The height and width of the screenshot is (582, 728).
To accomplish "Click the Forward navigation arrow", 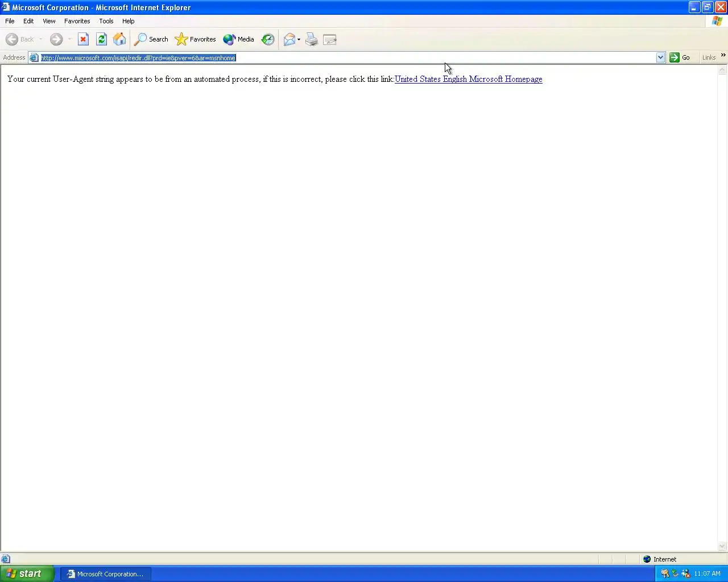I will (56, 39).
